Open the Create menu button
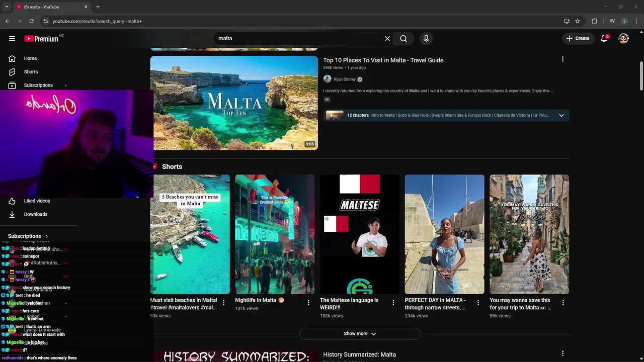 578,38
